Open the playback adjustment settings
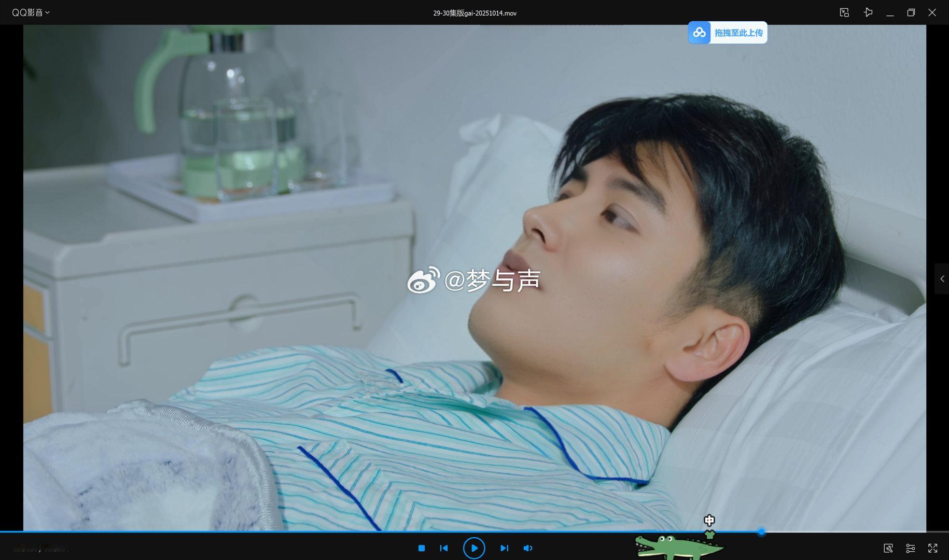The image size is (949, 560). [911, 548]
